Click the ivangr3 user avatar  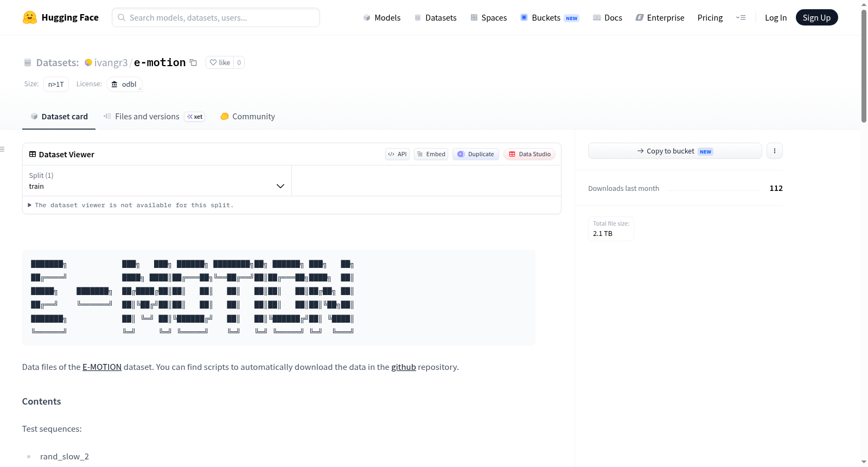pos(88,62)
